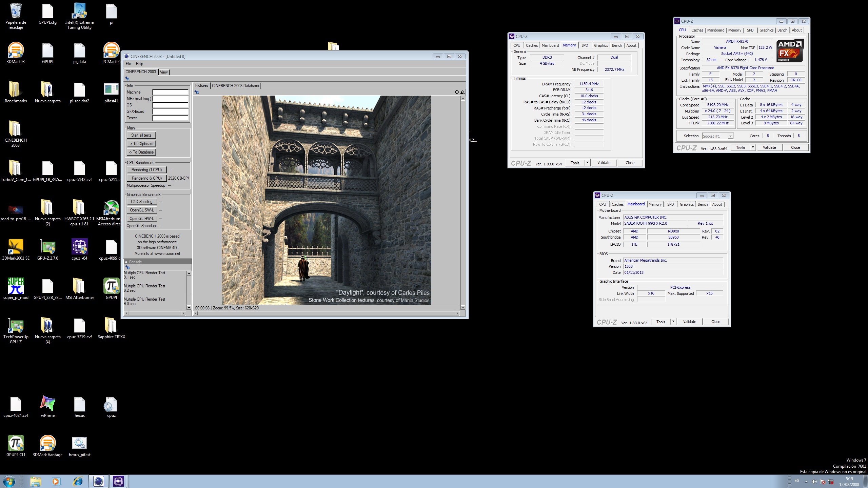Open the hexus_pifast icon

(79, 446)
